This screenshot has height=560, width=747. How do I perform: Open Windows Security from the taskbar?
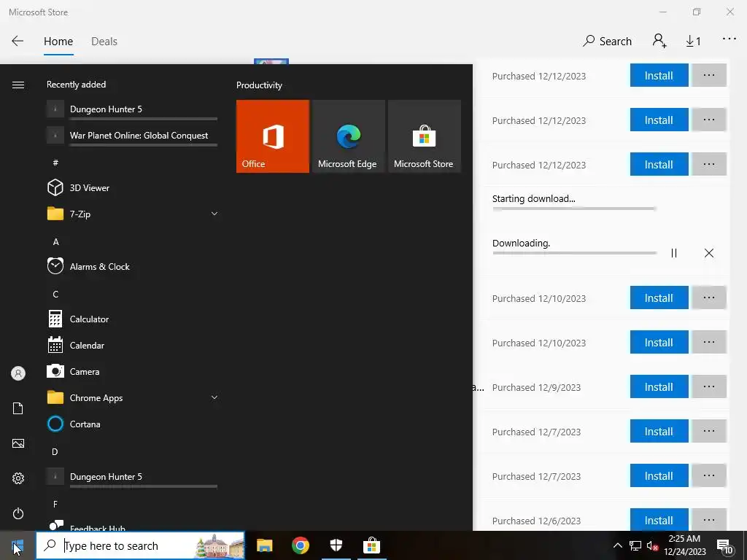[x=336, y=545]
